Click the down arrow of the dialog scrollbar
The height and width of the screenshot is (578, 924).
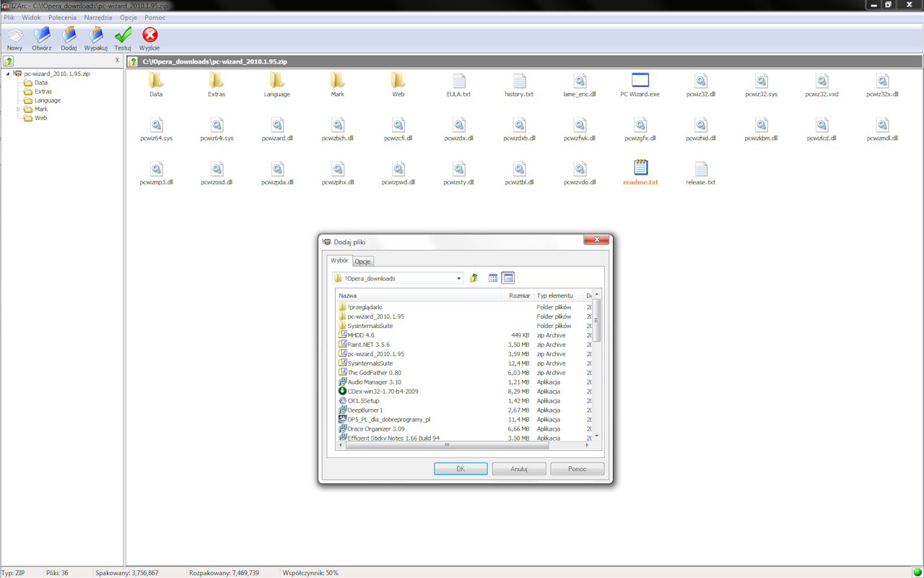click(x=596, y=436)
